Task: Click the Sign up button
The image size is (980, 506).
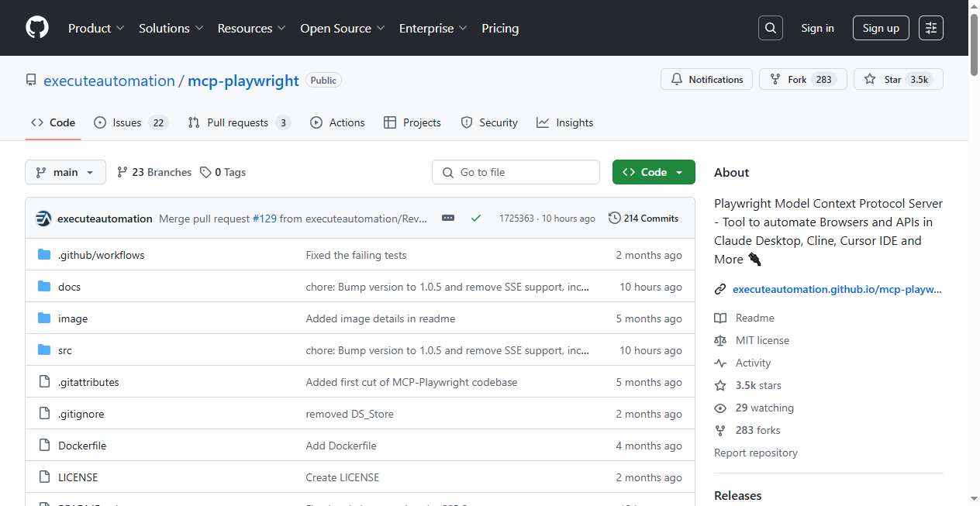Action: (x=881, y=28)
